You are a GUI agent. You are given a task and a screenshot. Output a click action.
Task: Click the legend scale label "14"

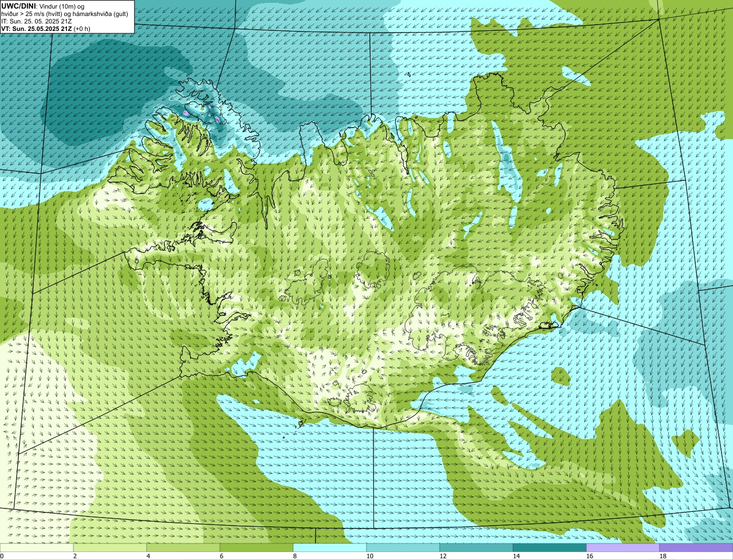click(x=517, y=556)
